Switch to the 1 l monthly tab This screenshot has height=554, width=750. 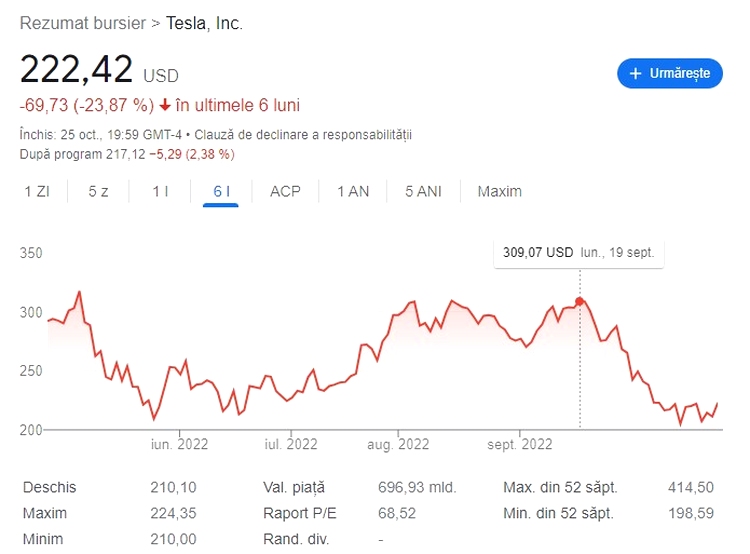pyautogui.click(x=160, y=191)
